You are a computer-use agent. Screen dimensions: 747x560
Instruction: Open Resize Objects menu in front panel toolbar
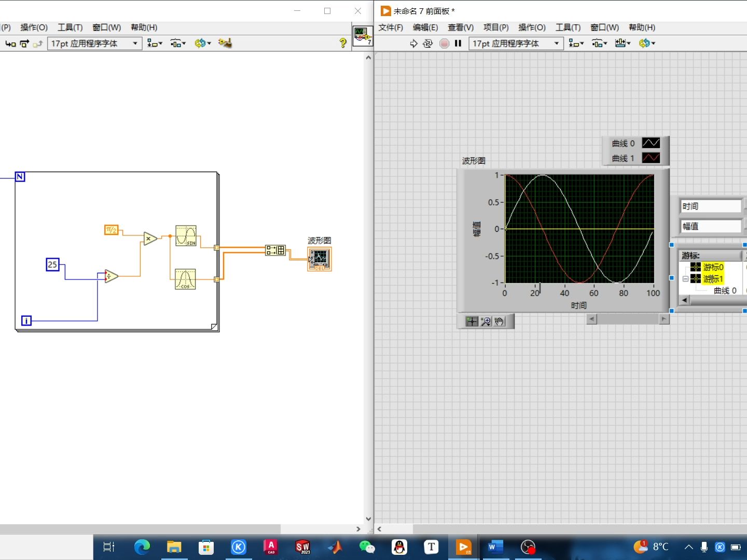(622, 44)
